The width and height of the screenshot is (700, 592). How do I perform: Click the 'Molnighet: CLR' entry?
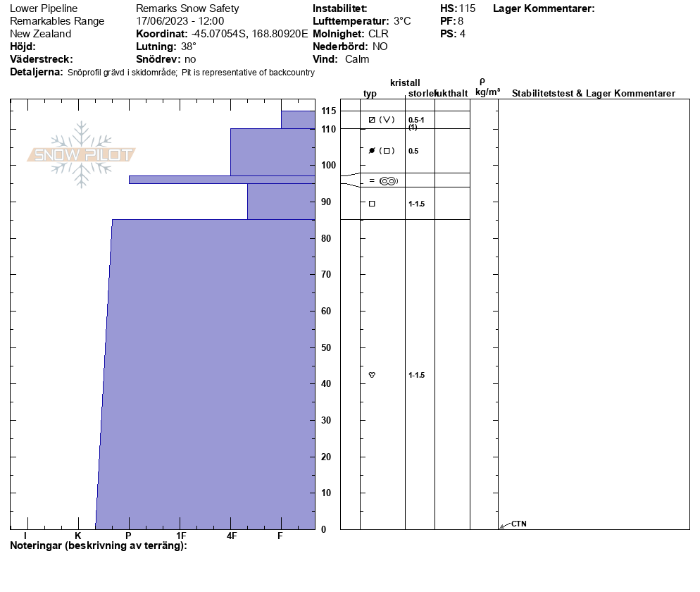[351, 34]
